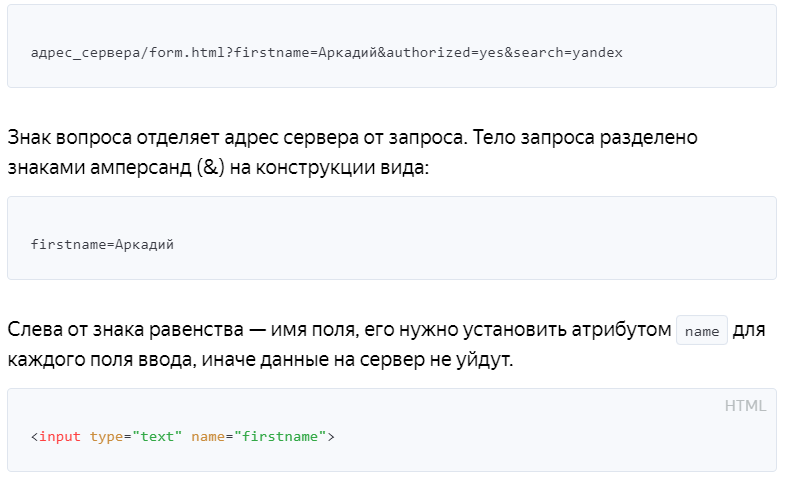Click the green "firstname" value in the HTML code

[280, 436]
